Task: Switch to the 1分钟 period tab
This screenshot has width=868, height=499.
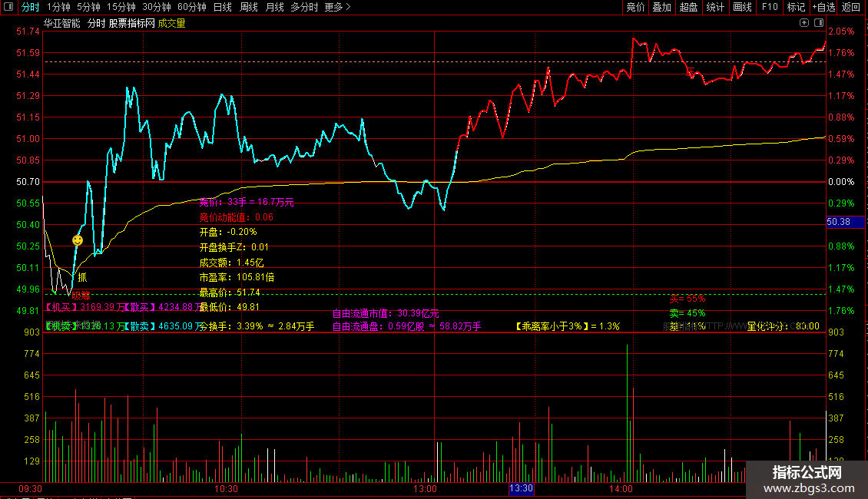Action: coord(58,7)
